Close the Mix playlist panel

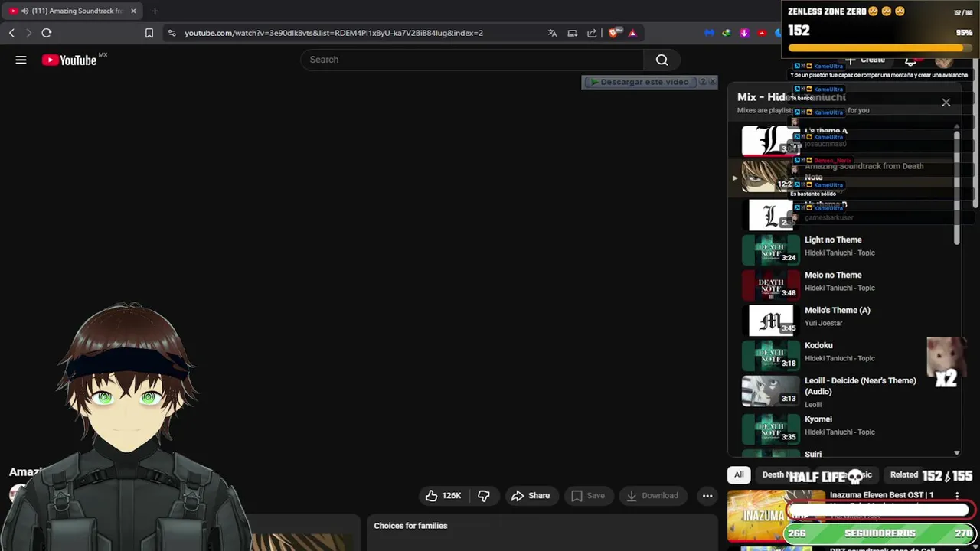coord(946,103)
